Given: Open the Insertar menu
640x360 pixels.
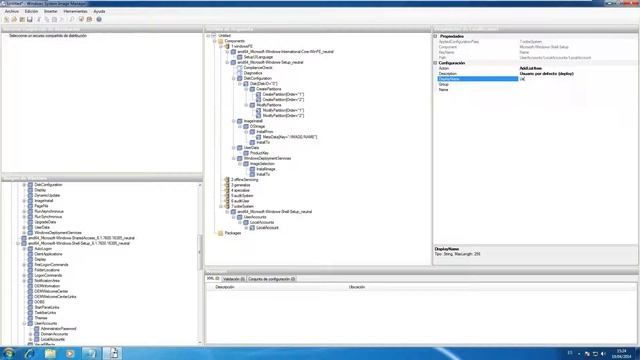Looking at the screenshot, I should [x=51, y=11].
